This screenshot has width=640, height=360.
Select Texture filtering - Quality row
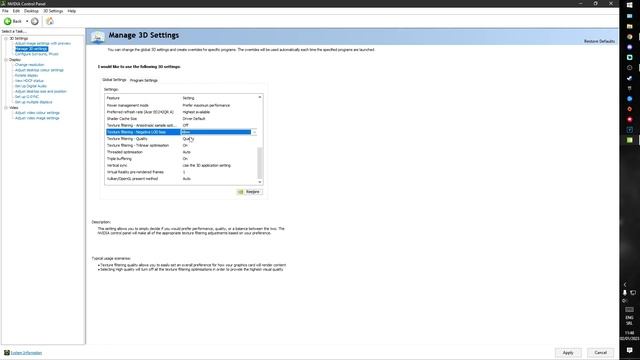[181, 139]
